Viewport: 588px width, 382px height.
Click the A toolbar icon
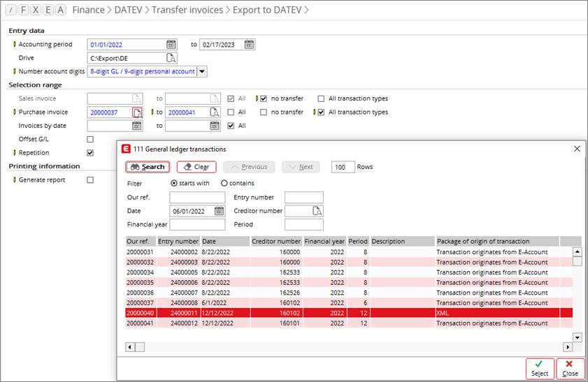(x=60, y=10)
